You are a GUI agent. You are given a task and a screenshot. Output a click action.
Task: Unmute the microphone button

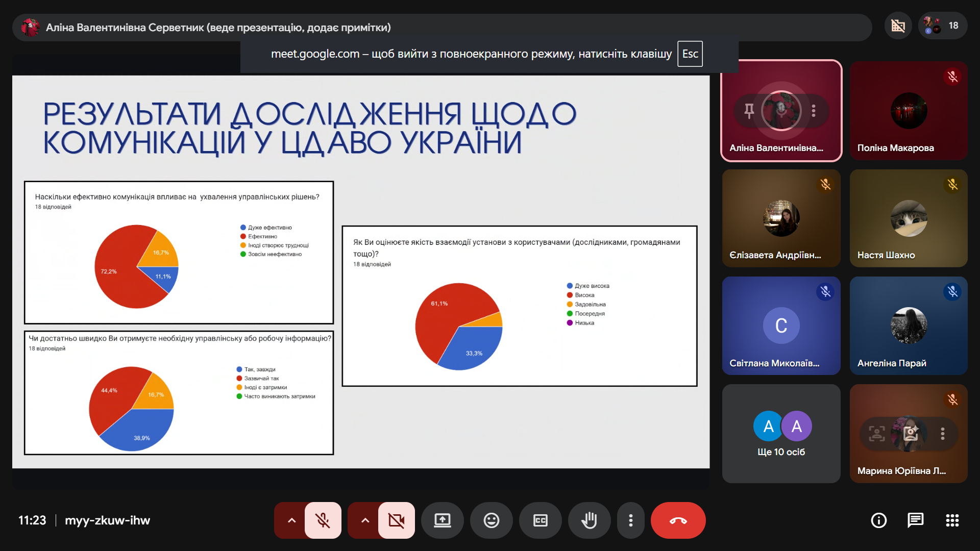click(323, 520)
